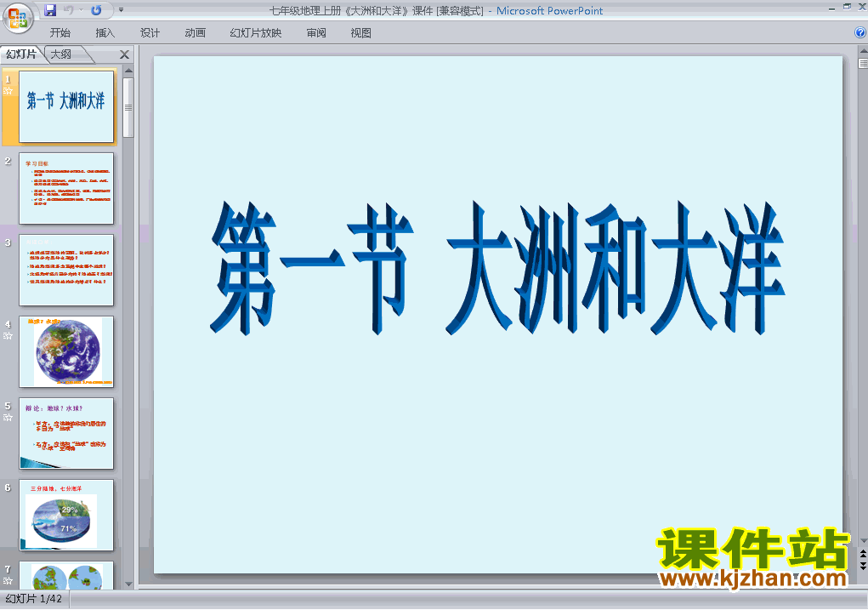Viewport: 868px width, 610px height.
Task: Select slide 7 thumbnail with two globes
Action: pos(66,576)
